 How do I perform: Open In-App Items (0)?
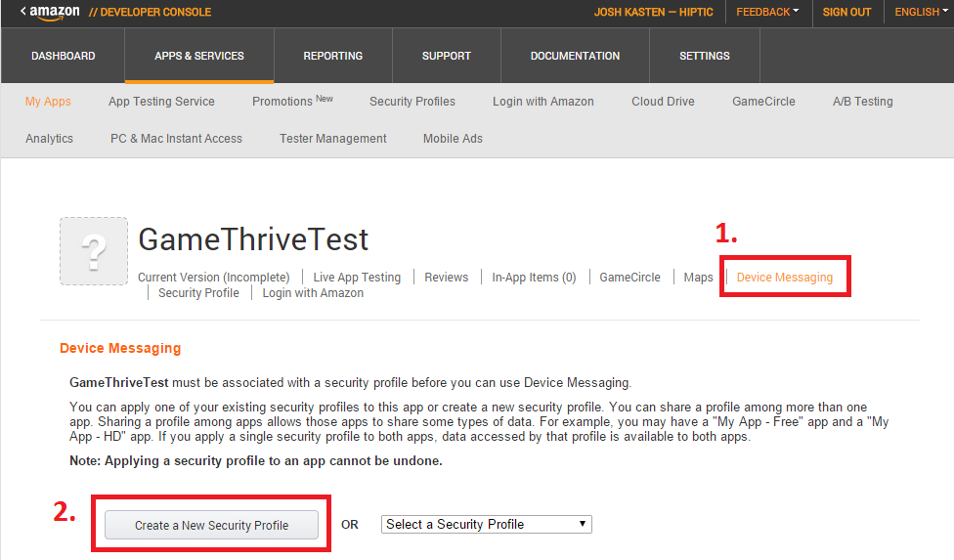535,278
